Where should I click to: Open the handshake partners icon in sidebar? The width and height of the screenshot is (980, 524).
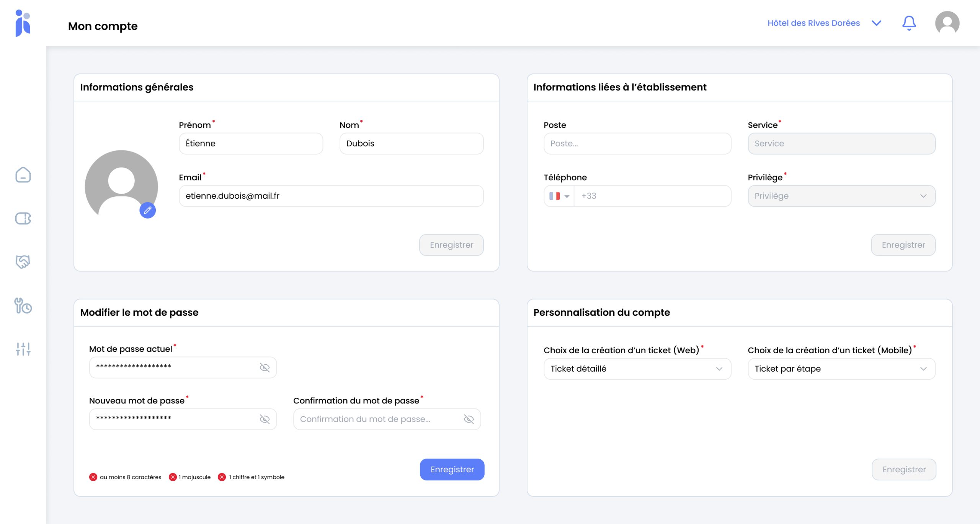pos(23,262)
